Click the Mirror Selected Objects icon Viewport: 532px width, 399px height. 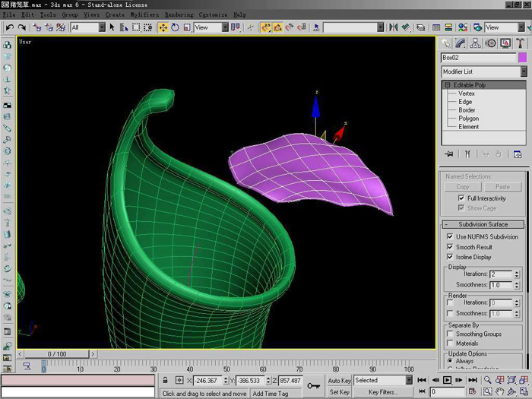tap(393, 27)
